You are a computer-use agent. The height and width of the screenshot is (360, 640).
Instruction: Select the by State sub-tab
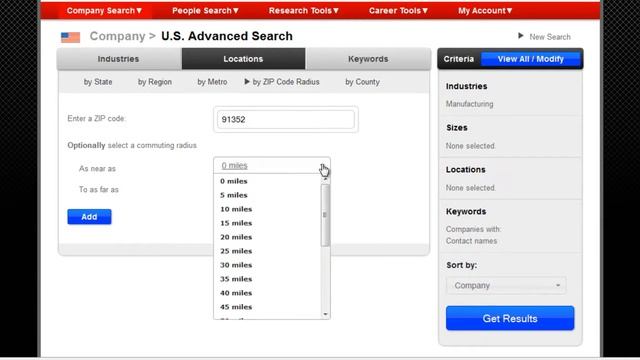[x=98, y=82]
